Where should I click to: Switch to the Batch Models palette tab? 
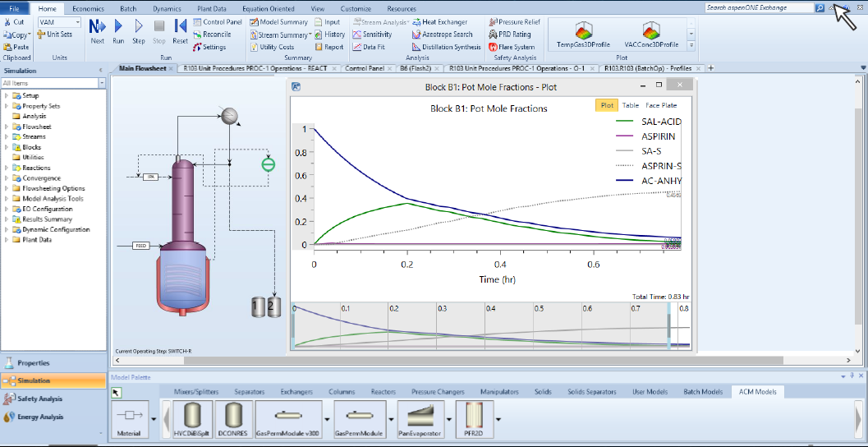tap(703, 392)
